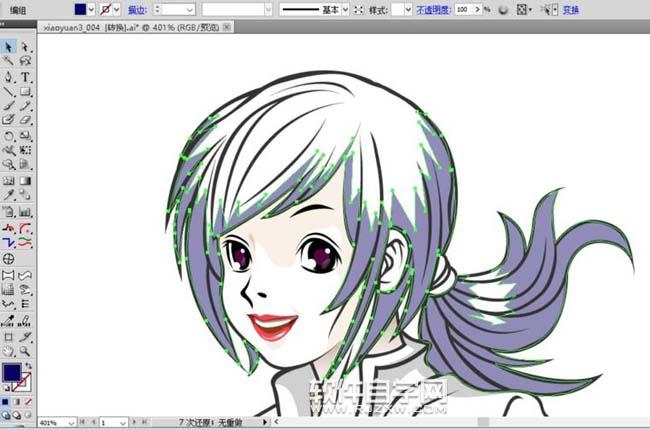The width and height of the screenshot is (650, 430).
Task: Select the Magic Wand tool
Action: point(8,61)
